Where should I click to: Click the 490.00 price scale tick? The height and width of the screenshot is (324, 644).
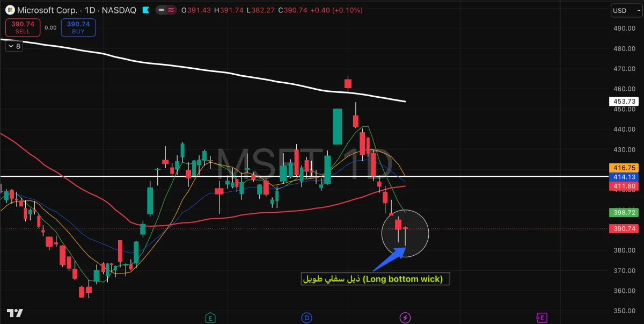(x=625, y=28)
